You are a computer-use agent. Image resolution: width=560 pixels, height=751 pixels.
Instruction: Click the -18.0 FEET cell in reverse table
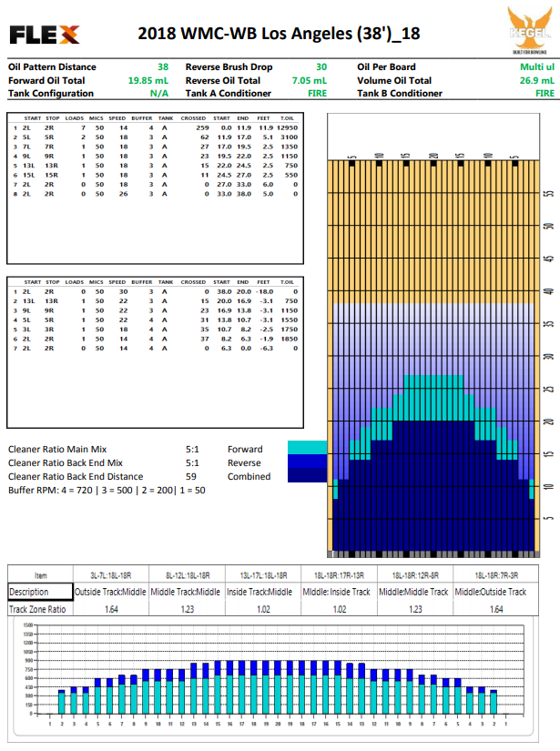[264, 291]
